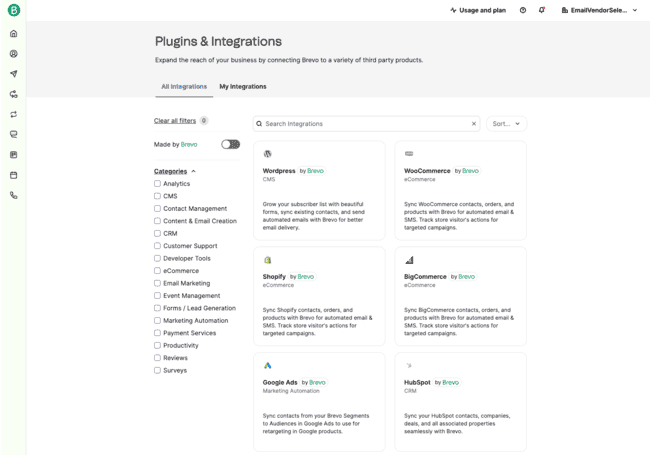The width and height of the screenshot is (650, 455).
Task: Check the Surveys category
Action: [157, 370]
